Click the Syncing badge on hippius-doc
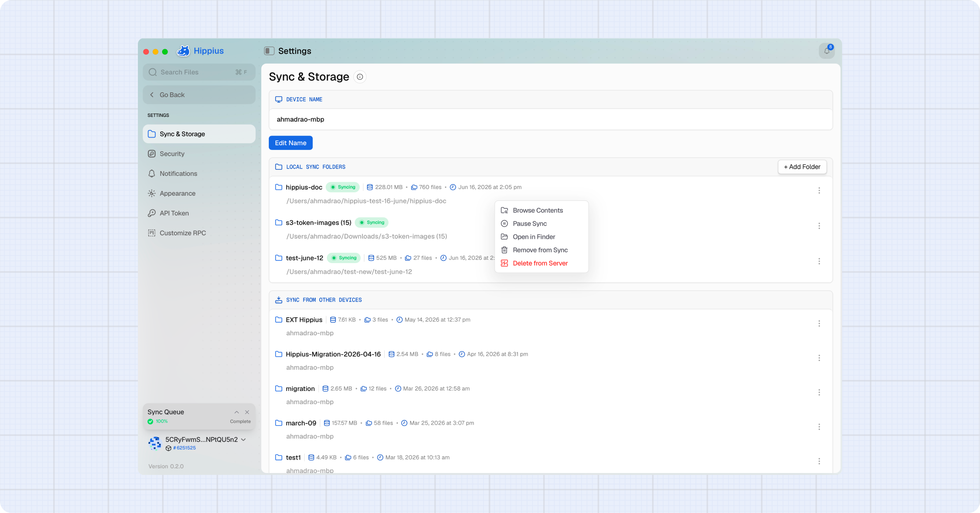980x513 pixels. (343, 187)
